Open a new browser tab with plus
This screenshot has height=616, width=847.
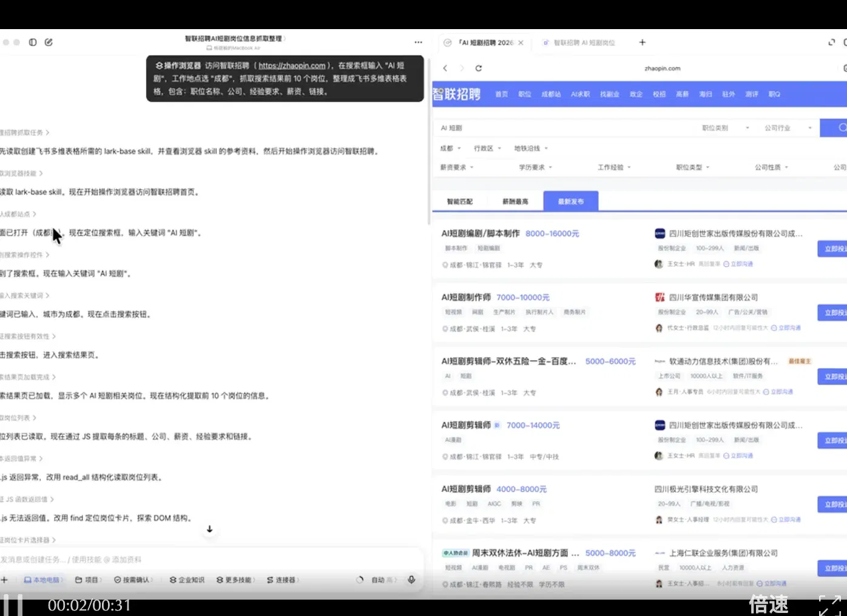pyautogui.click(x=643, y=42)
